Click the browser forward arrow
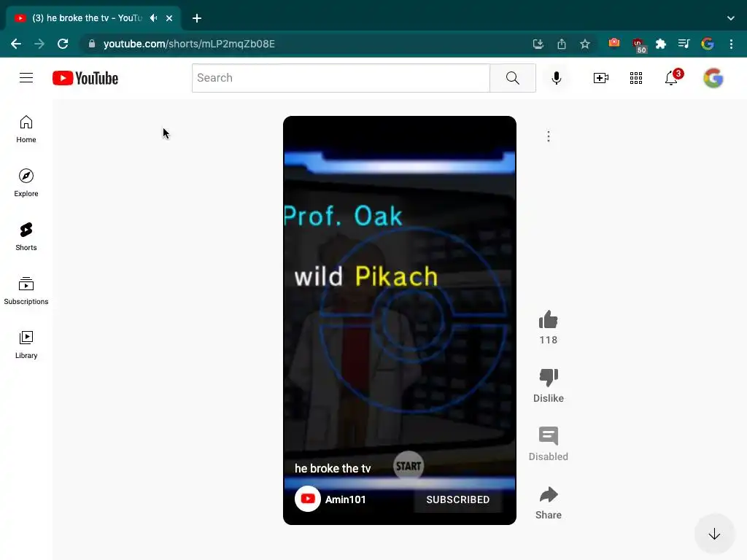 tap(39, 44)
